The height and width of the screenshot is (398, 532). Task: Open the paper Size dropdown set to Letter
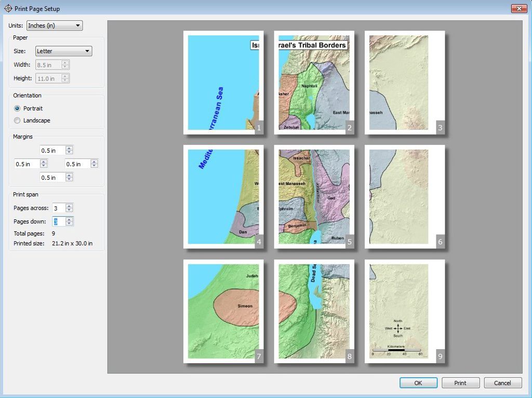[x=63, y=51]
